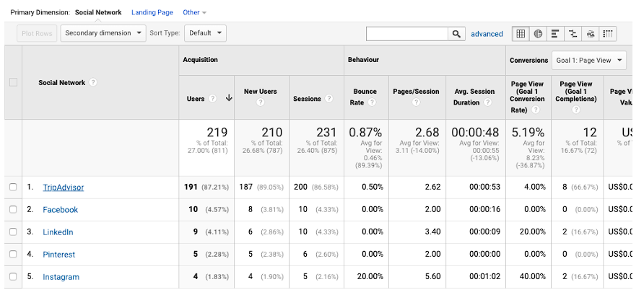Open the TripAdvisor network link
Screen dimensions: 644x295
pyautogui.click(x=64, y=188)
